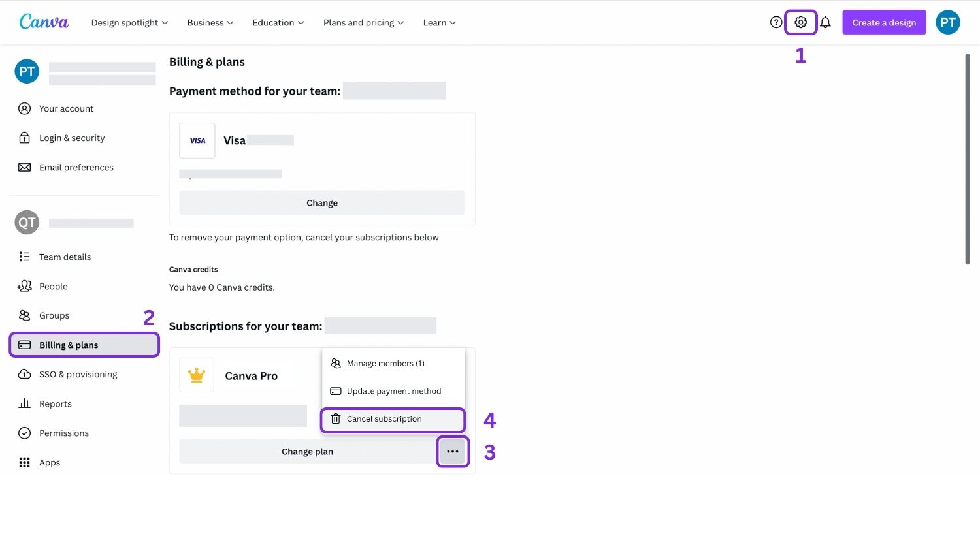Click the Canva Pro plan name
Screen dimensions: 980x551
click(252, 376)
